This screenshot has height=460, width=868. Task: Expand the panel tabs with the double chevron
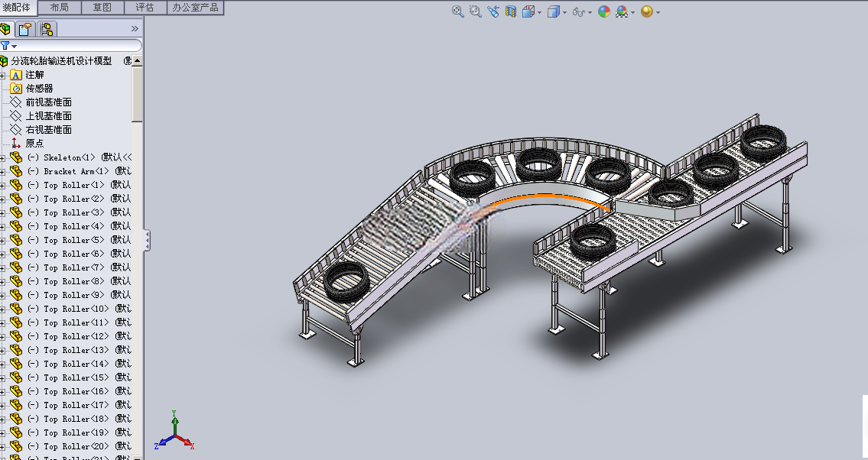135,29
